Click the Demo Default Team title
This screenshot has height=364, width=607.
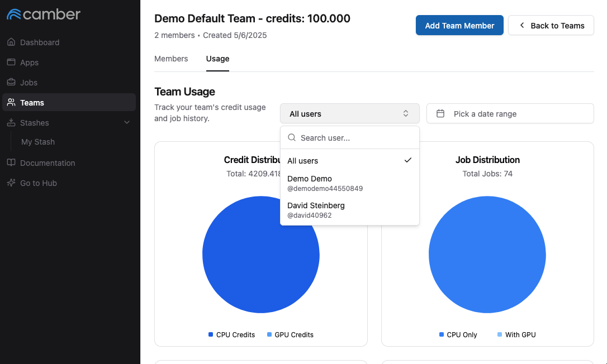click(253, 18)
